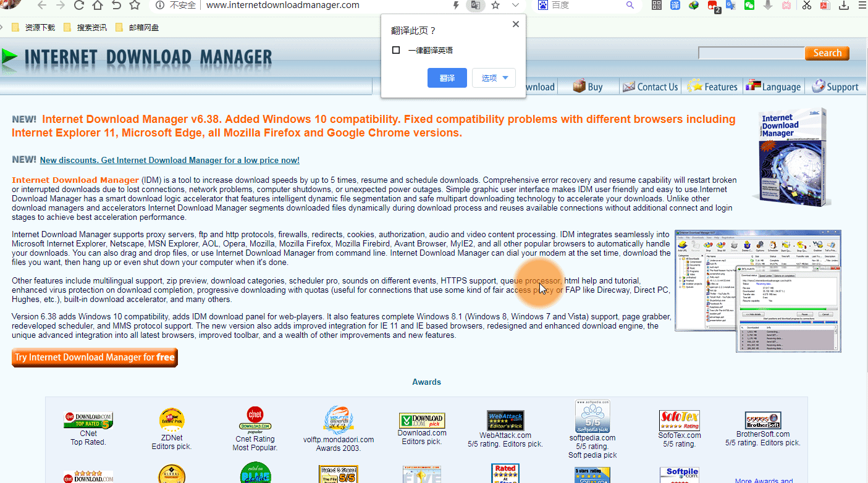Click the red PDF extension icon
Image resolution: width=868 pixels, height=483 pixels.
[x=825, y=6]
